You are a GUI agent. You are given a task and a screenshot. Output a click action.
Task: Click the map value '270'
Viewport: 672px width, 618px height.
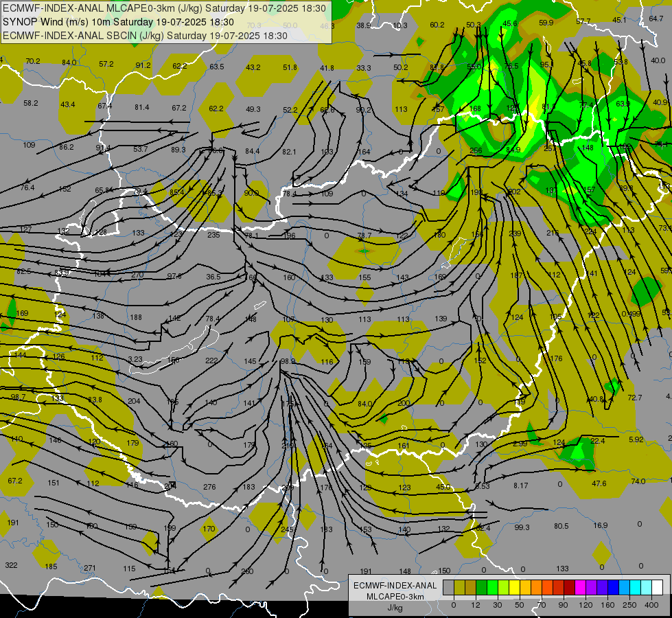(x=137, y=275)
